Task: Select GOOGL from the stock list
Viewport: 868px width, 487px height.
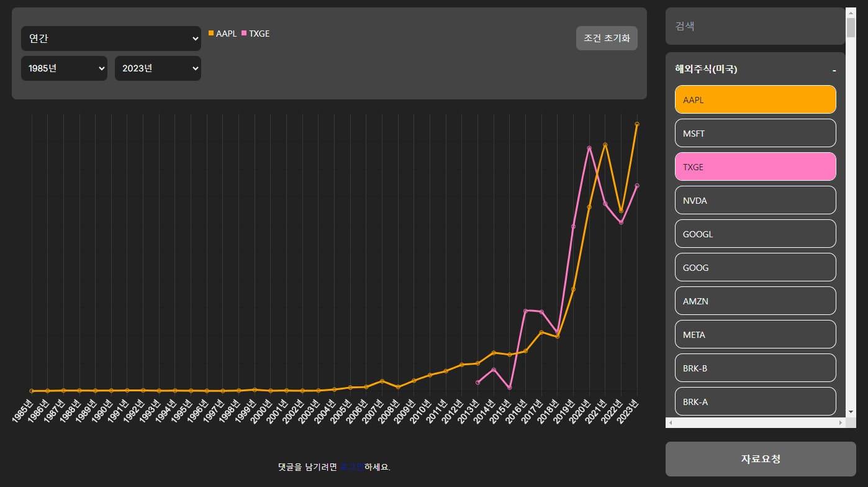Action: click(755, 234)
